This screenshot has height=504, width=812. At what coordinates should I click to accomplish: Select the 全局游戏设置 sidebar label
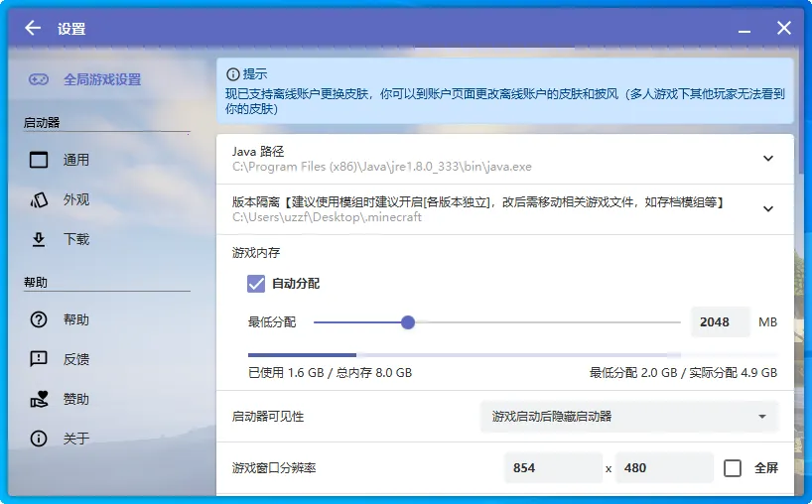(x=102, y=79)
